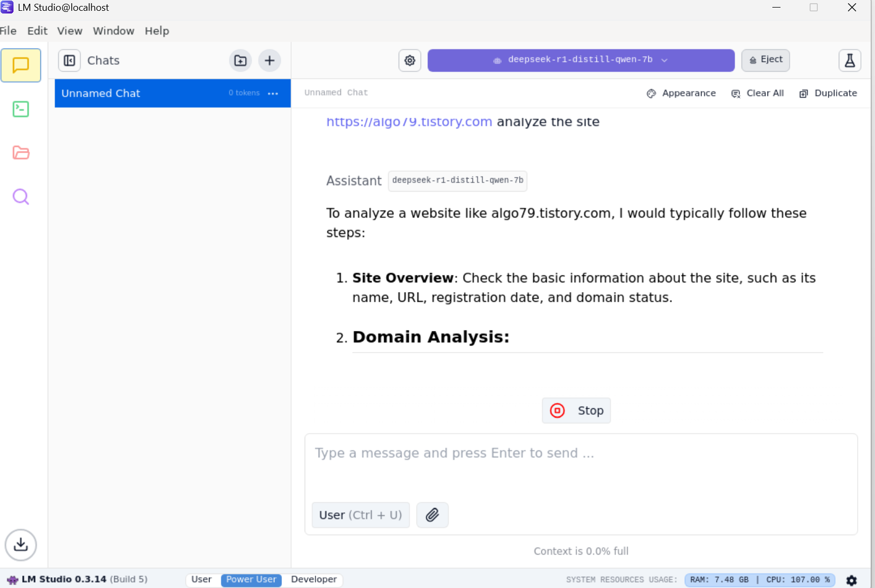Open the algo79.tistory.com link

[x=409, y=122]
